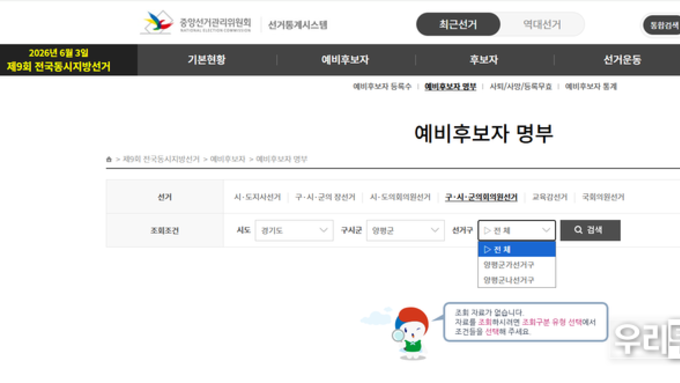Viewport: 680px width, 383px height.
Task: Go to 사퇴/사망/등록무효 submenu
Action: (x=520, y=86)
